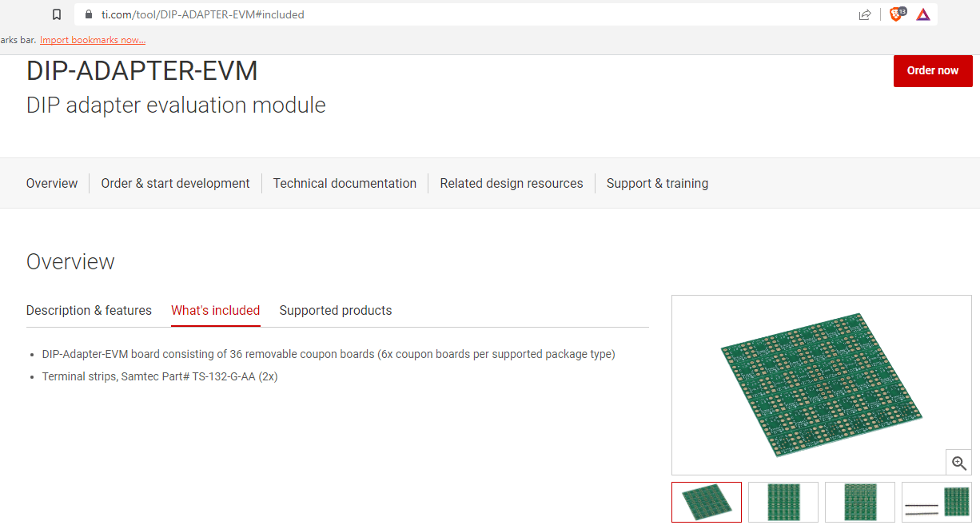Click the Order now button

coord(933,71)
